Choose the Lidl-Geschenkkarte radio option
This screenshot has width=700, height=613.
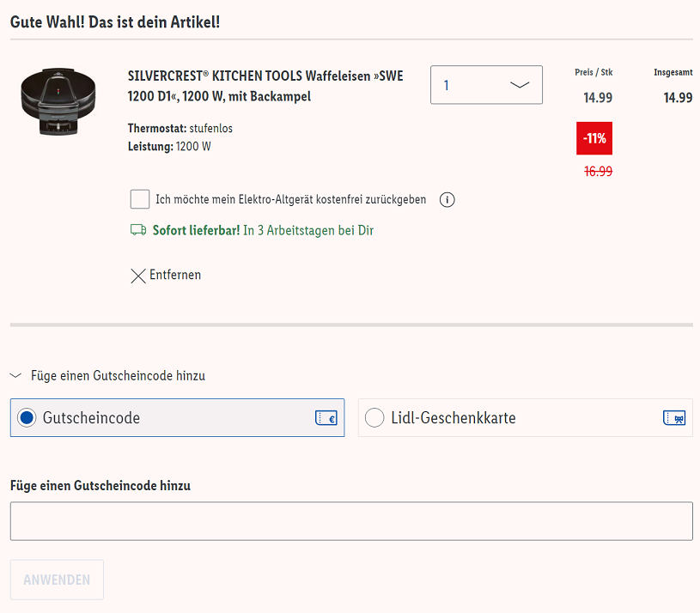click(x=374, y=418)
